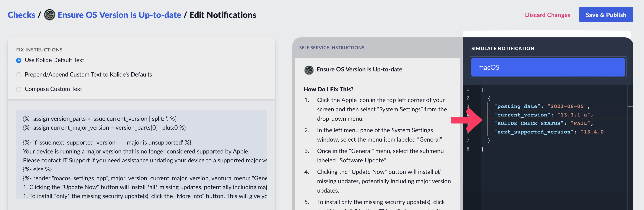
Task: Choose Prepend/Append Custom Text to Kolide's Defaults
Action: click(19, 75)
